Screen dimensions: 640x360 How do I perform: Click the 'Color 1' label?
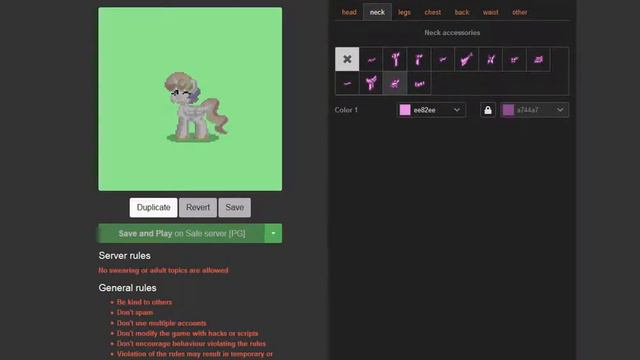point(346,110)
